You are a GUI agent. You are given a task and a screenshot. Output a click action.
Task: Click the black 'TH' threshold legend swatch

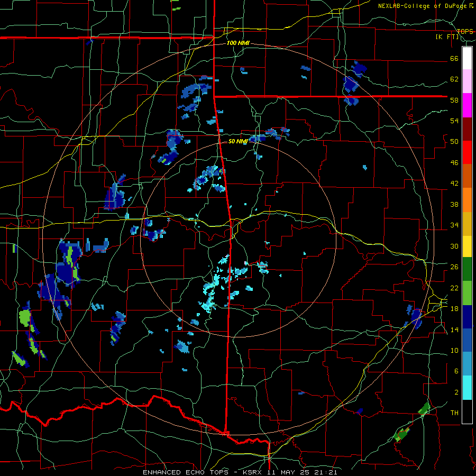click(467, 411)
